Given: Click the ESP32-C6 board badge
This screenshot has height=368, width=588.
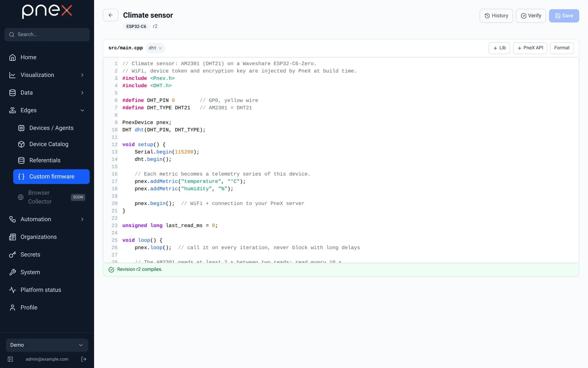Looking at the screenshot, I should tap(136, 26).
